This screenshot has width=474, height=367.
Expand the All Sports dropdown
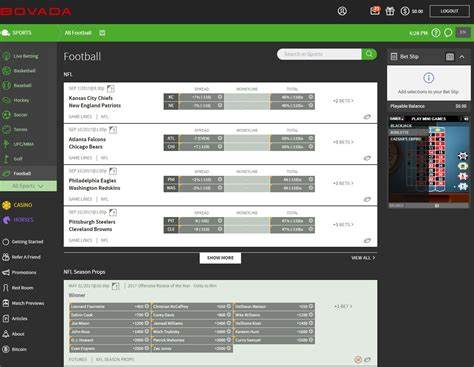pyautogui.click(x=28, y=186)
